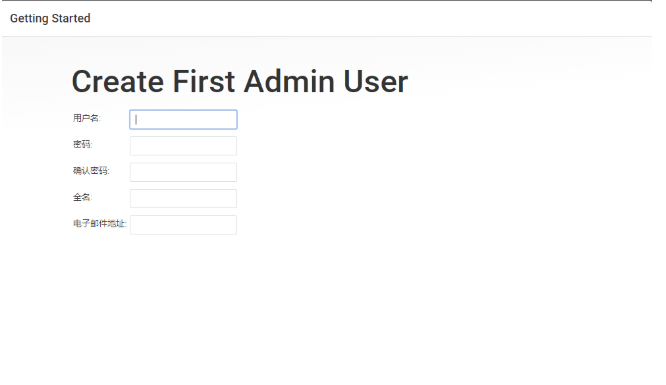Activate the 全名 full name field

(x=183, y=198)
